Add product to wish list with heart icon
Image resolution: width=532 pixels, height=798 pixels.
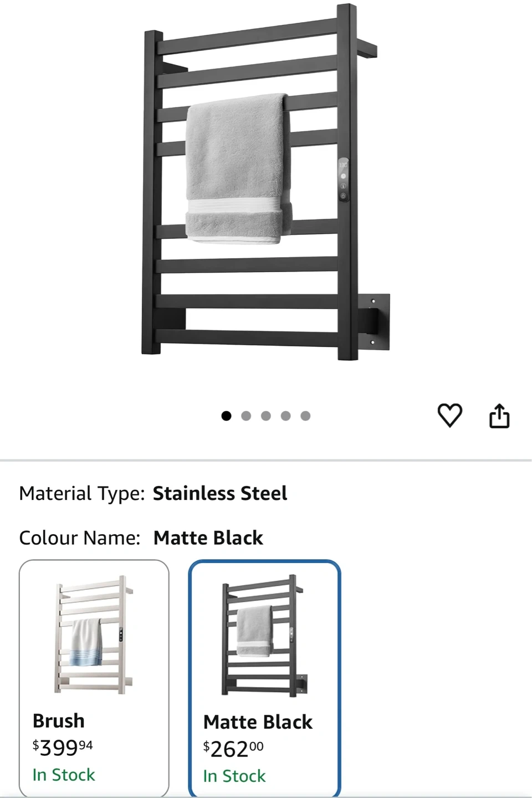pos(449,416)
